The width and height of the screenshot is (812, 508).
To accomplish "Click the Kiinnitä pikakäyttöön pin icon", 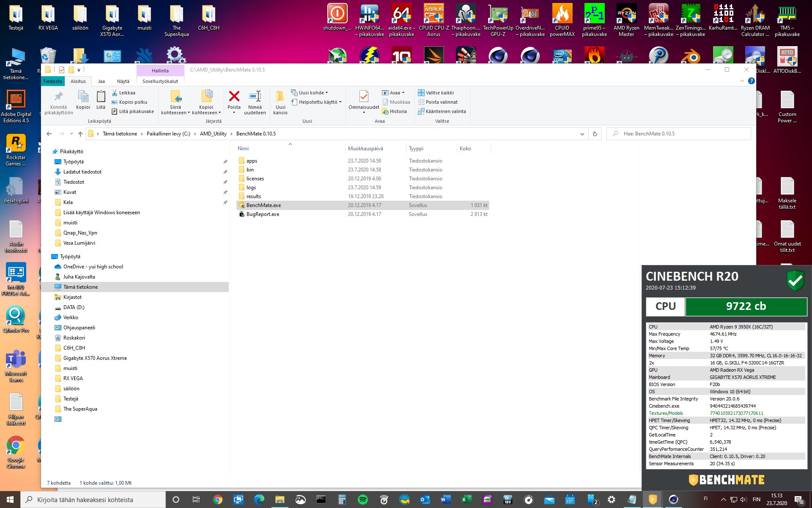I will tap(58, 97).
